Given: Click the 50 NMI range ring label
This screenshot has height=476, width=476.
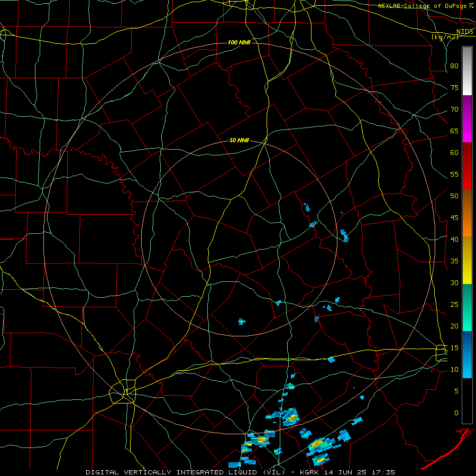Looking at the screenshot, I should pyautogui.click(x=239, y=140).
